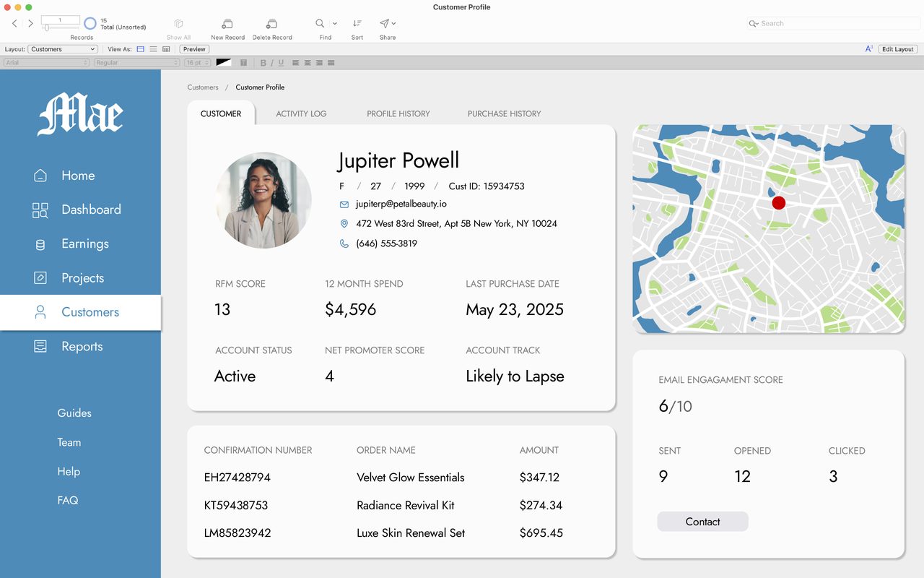
Task: Click the Radiance Revival Kit order
Action: click(x=406, y=505)
